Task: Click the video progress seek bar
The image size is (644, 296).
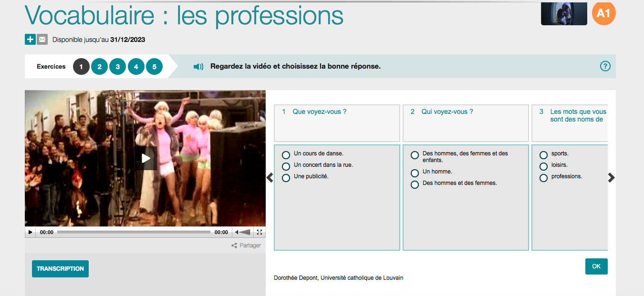Action: 134,232
